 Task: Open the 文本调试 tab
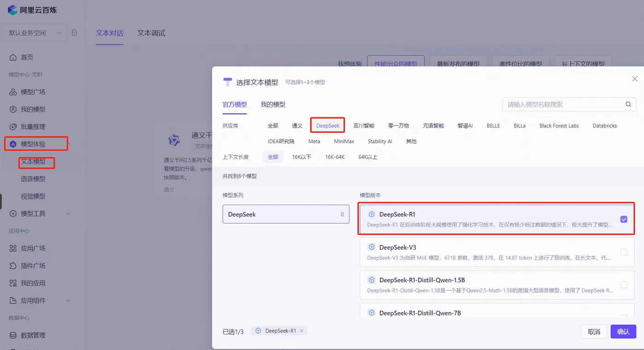(x=151, y=33)
